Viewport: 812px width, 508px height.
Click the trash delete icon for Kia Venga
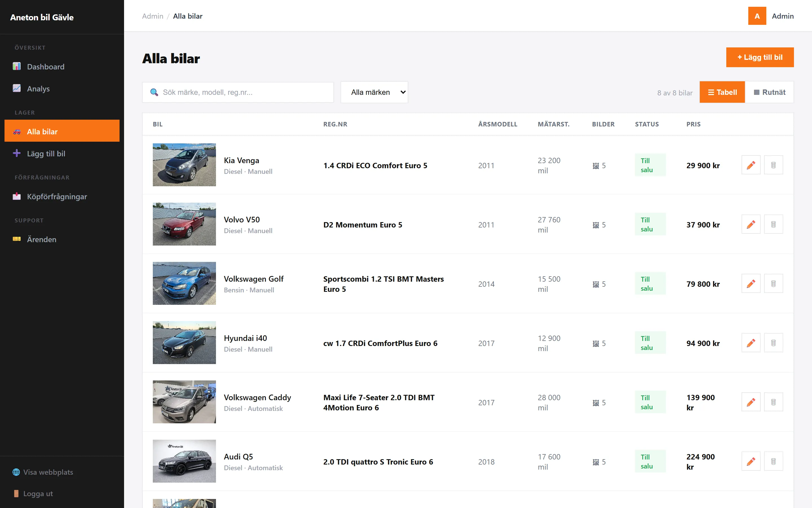tap(773, 165)
